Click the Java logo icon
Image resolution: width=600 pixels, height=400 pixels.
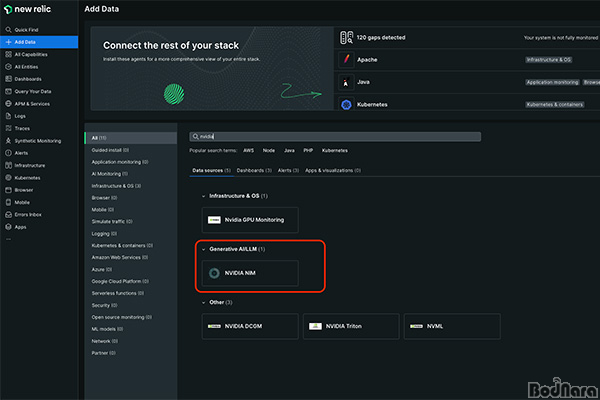[346, 82]
